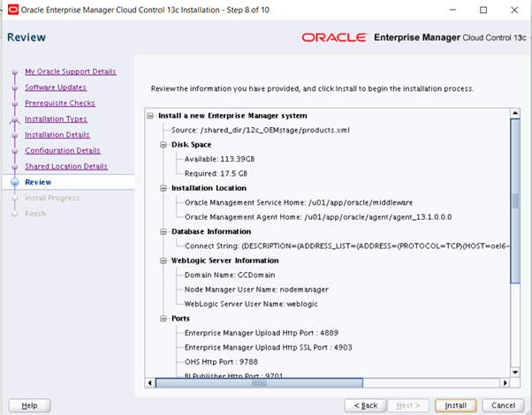532x415 pixels.
Task: Jump to Shared Location Details step
Action: tap(65, 166)
